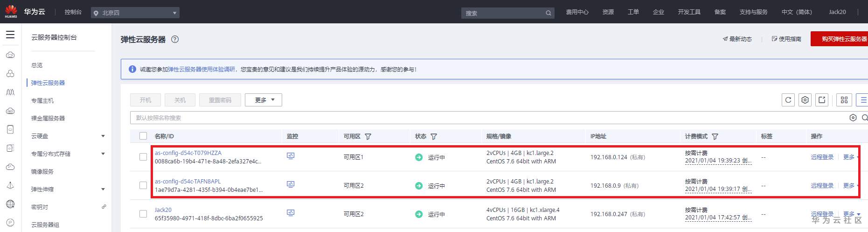Refresh the server list
868x232 pixels.
tap(788, 100)
